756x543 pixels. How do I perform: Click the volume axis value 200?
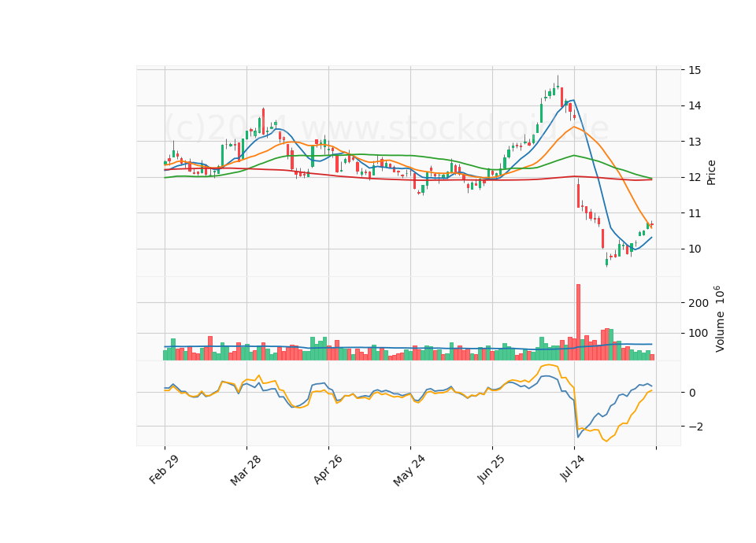[x=699, y=303]
